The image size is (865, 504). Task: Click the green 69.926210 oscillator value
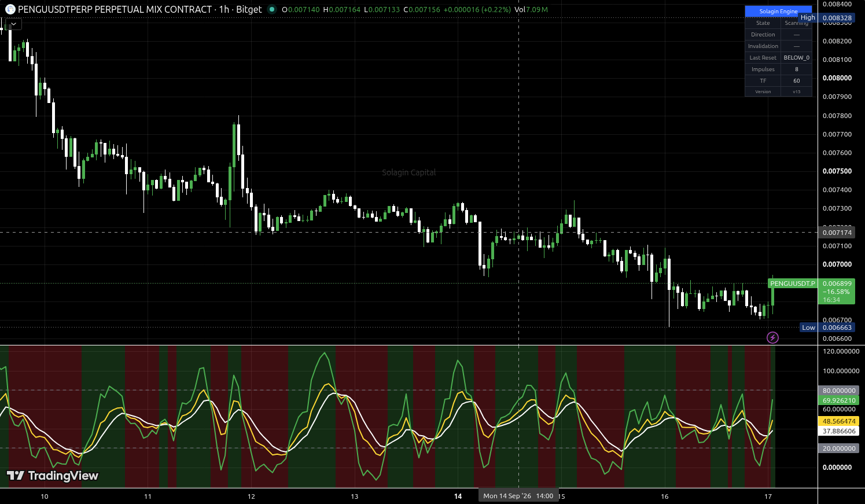(x=838, y=400)
